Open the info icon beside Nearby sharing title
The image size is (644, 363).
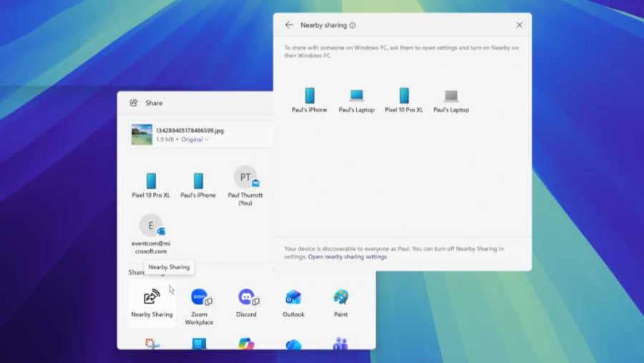tap(352, 26)
